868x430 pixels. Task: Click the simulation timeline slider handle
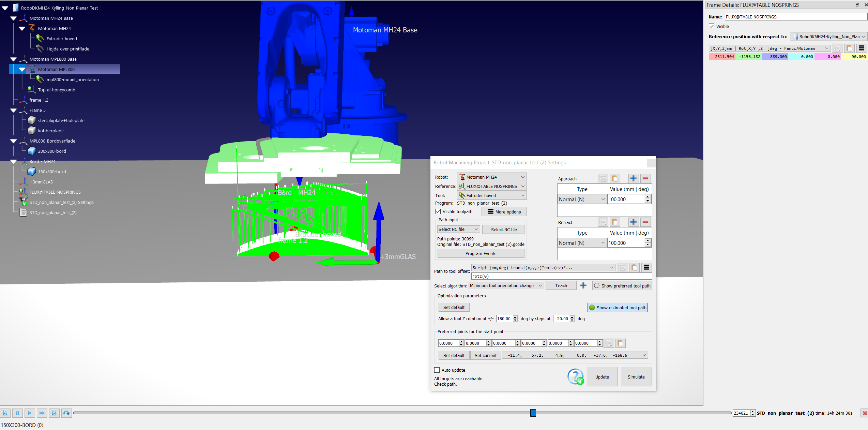[x=533, y=413]
